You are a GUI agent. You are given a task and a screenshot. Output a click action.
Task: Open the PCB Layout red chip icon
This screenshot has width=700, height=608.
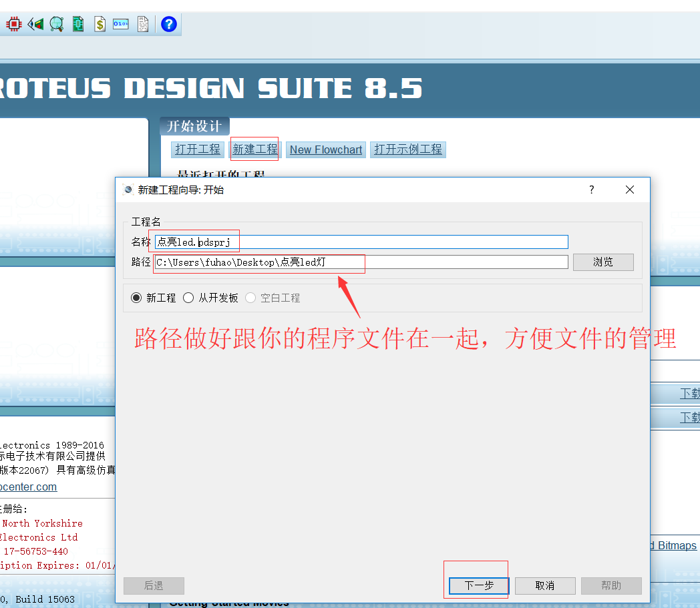(14, 23)
